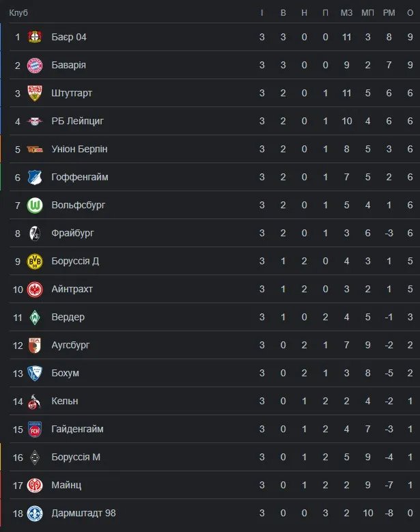Click the Уніон Берлін crest

35,149
